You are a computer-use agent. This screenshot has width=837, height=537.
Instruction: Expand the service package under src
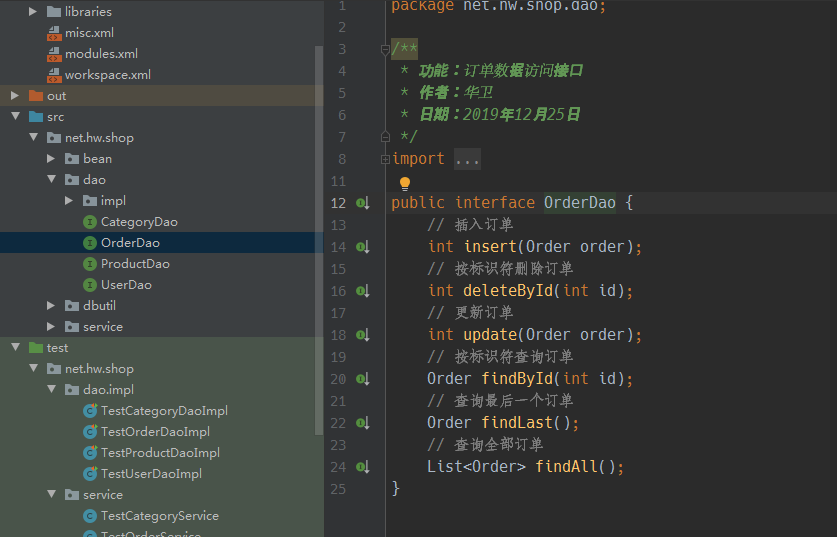51,326
